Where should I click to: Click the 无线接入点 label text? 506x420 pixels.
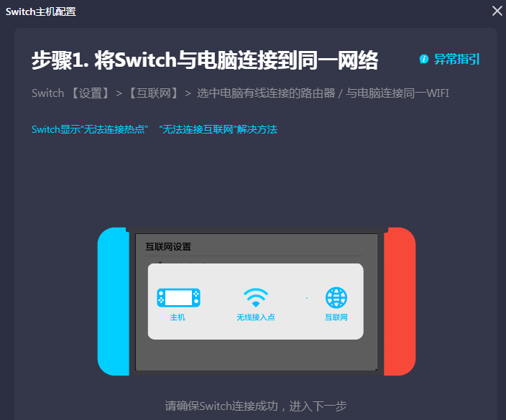click(x=256, y=317)
